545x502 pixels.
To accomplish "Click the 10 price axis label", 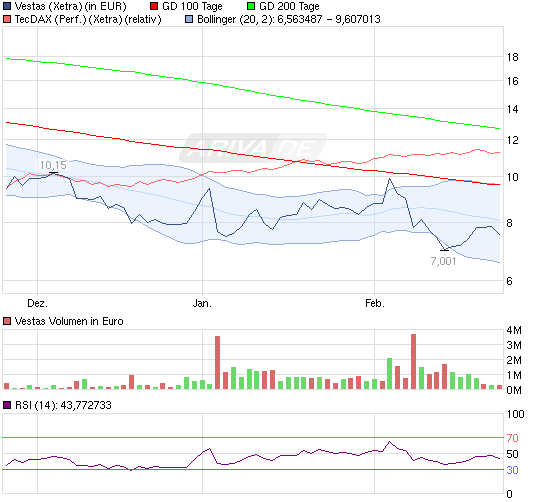I will coord(512,177).
